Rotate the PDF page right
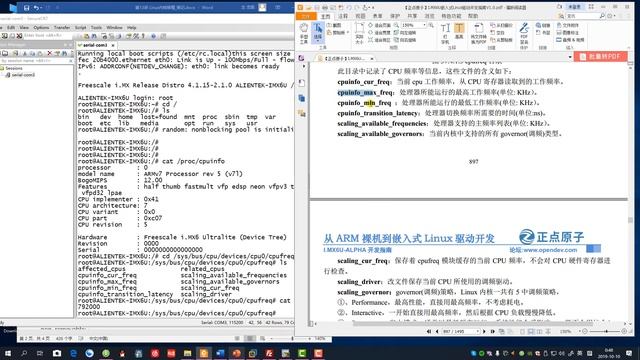The image size is (640, 360). point(405,40)
